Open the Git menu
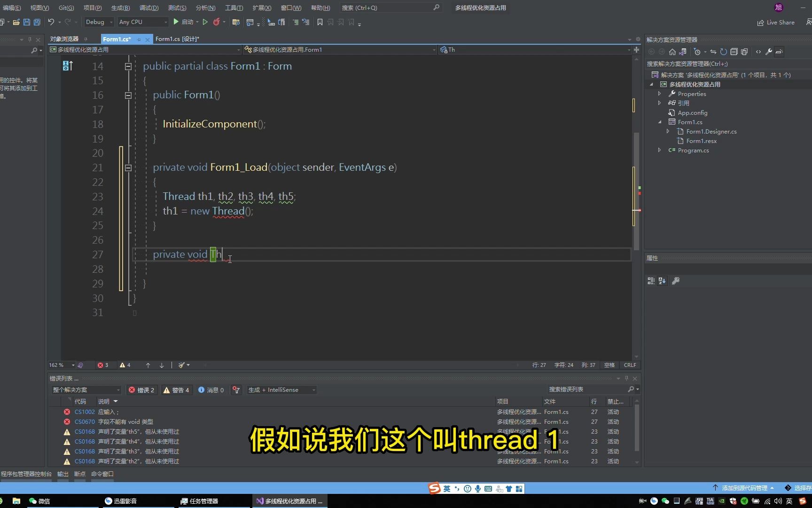 point(66,8)
